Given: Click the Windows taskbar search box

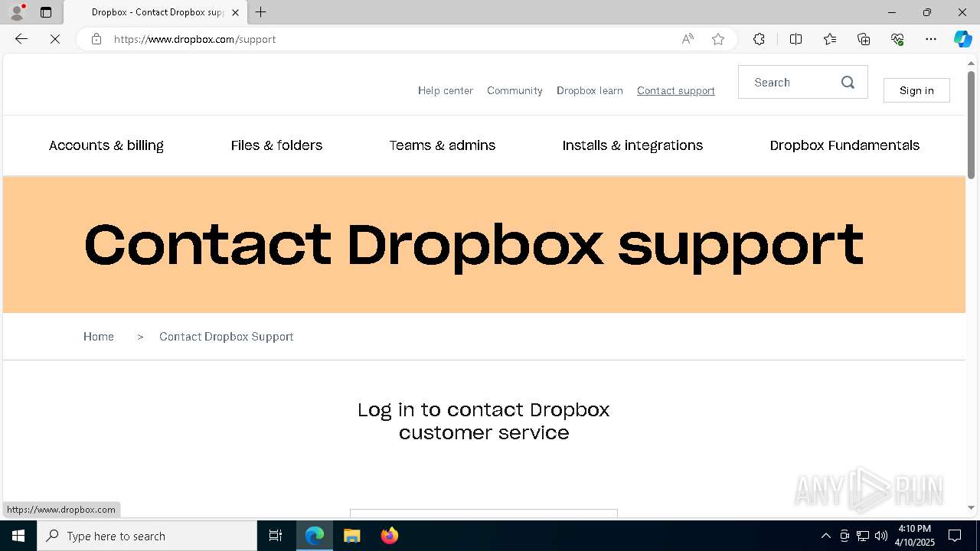Looking at the screenshot, I should [147, 536].
